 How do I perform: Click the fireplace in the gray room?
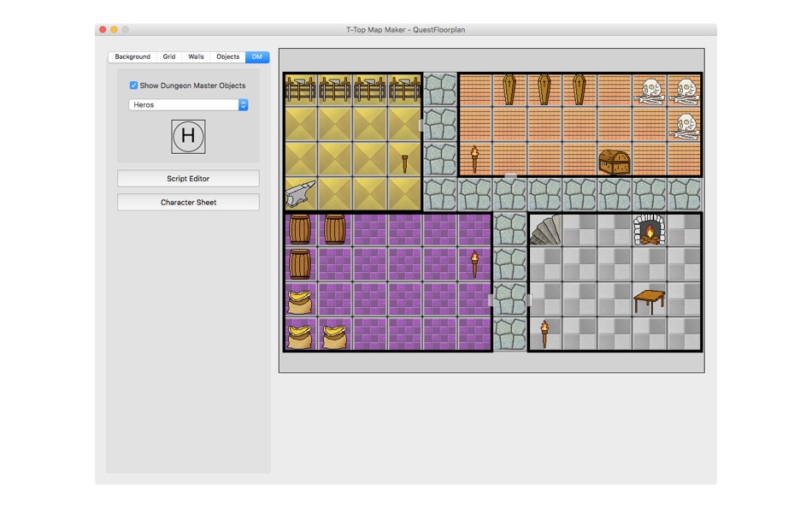650,230
